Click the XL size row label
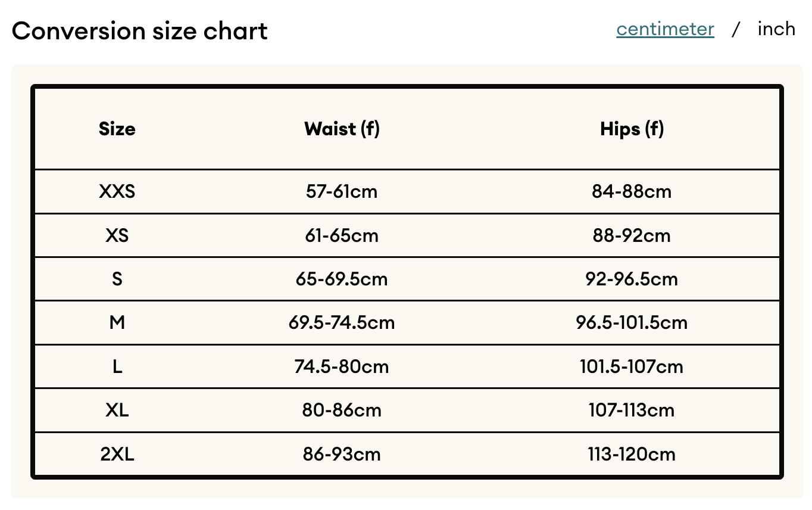 117,410
